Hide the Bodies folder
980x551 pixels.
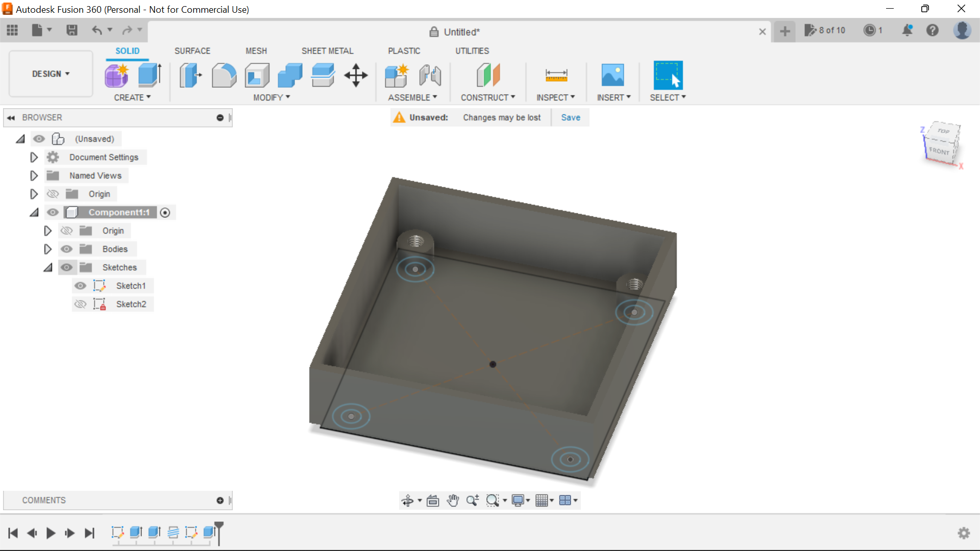[x=66, y=249]
